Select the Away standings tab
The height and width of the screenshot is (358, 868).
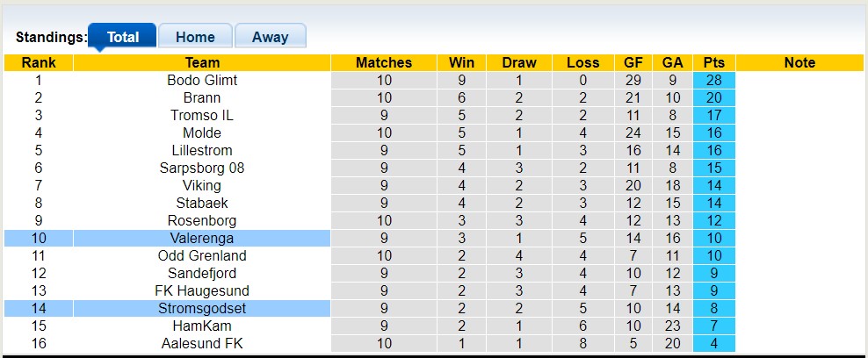[x=270, y=37]
